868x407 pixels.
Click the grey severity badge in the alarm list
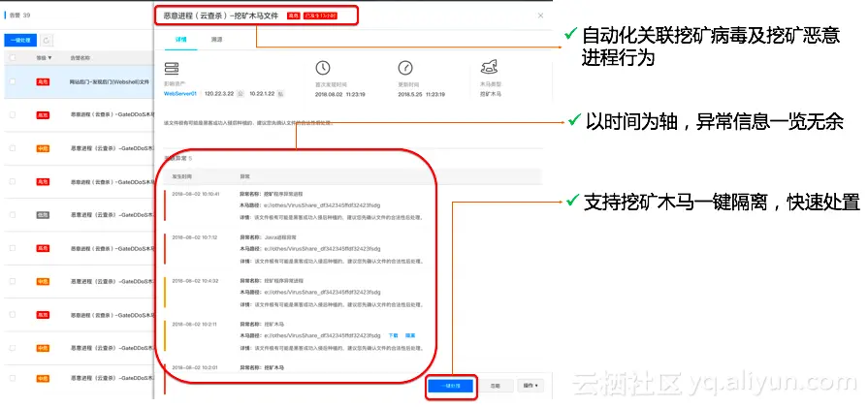pos(43,215)
